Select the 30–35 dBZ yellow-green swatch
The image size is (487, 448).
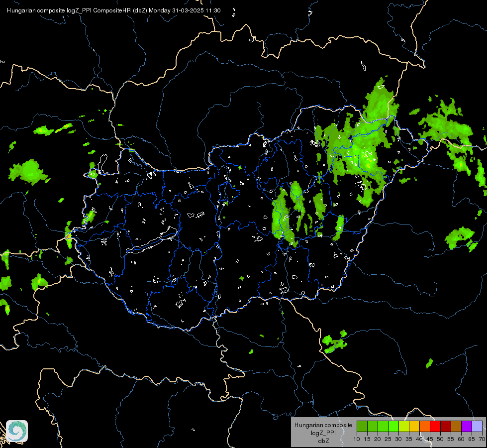tap(404, 426)
